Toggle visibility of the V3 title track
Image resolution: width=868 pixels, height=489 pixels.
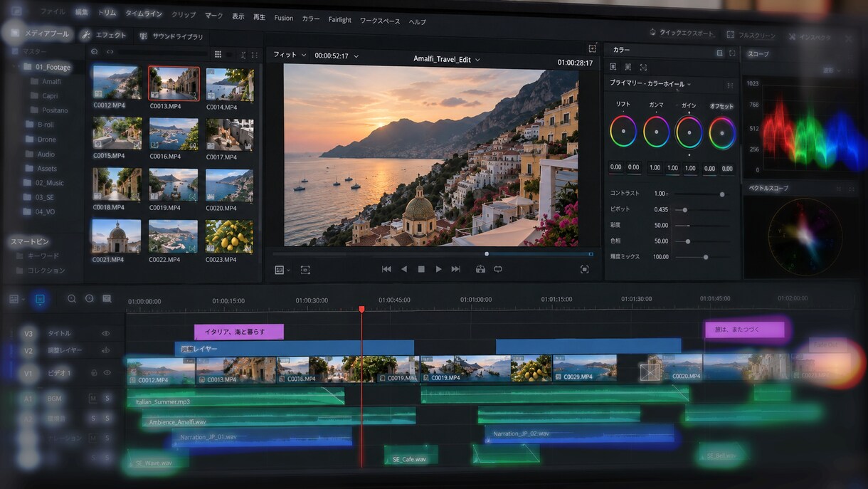[106, 333]
